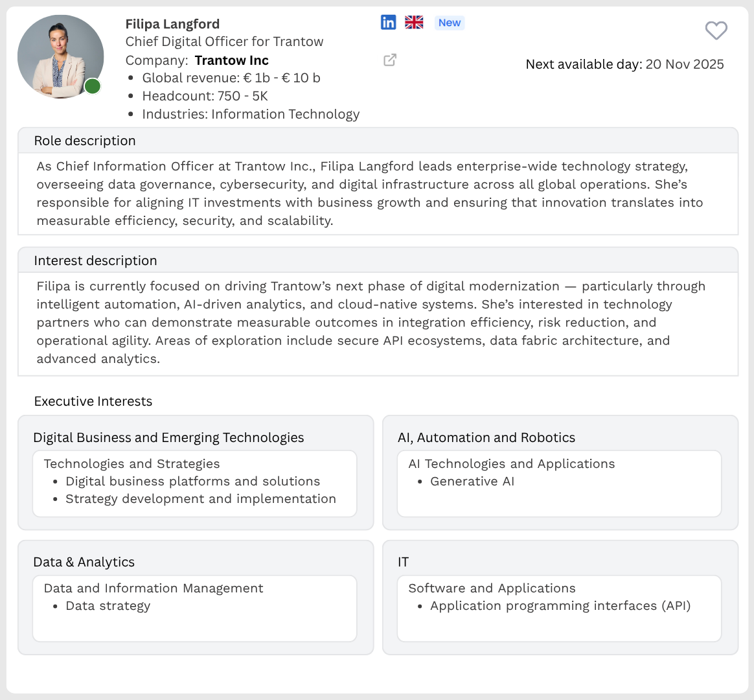Collapse the Interest description section

coord(95,260)
